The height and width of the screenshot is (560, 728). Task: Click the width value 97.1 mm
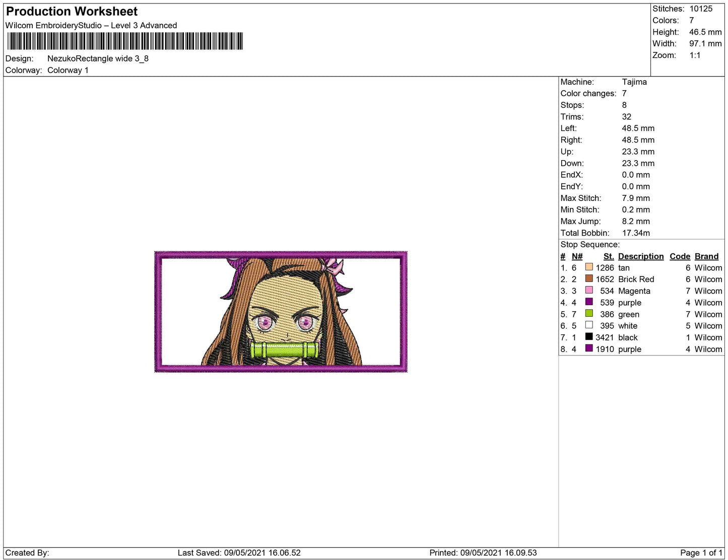point(705,43)
